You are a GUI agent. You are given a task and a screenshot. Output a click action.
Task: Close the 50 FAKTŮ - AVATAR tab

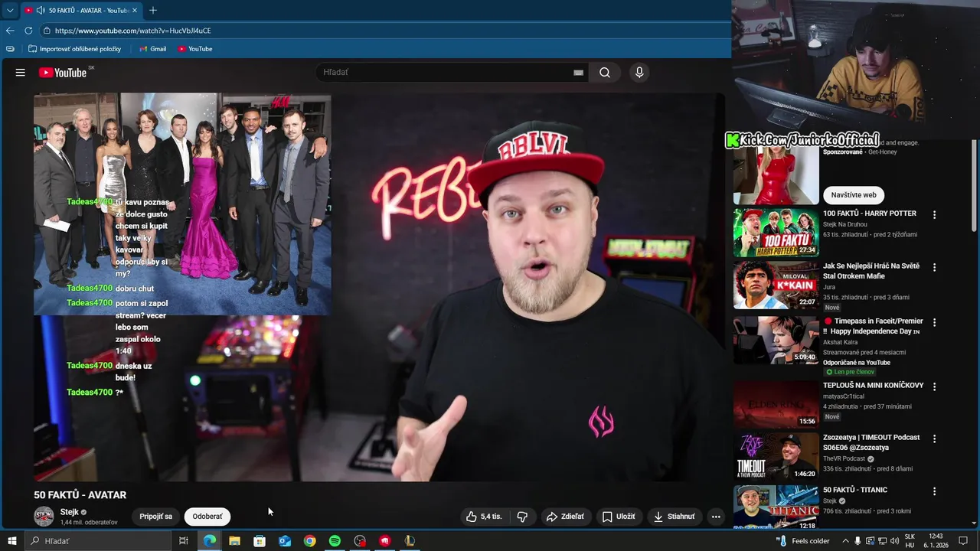[x=135, y=11]
